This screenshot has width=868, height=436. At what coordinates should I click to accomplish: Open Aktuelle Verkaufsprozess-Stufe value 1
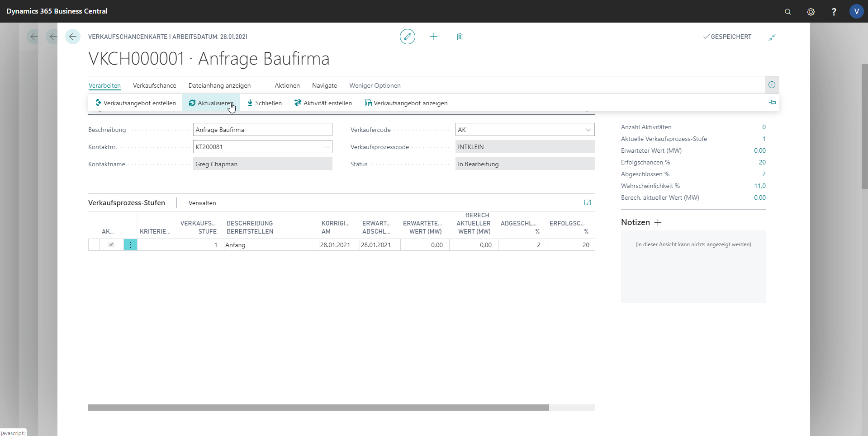(x=764, y=139)
